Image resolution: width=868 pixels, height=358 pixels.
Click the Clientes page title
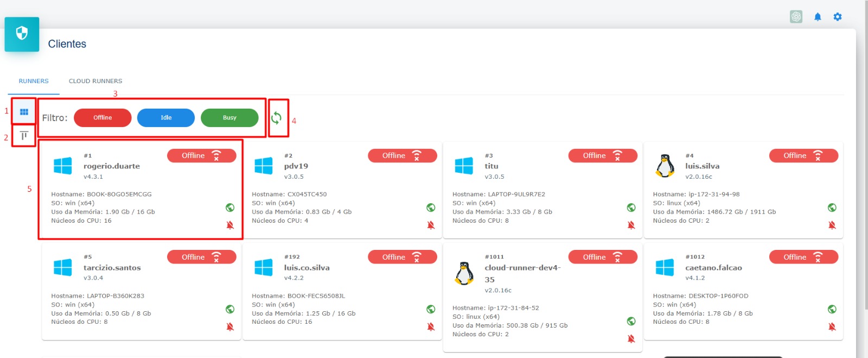[67, 44]
